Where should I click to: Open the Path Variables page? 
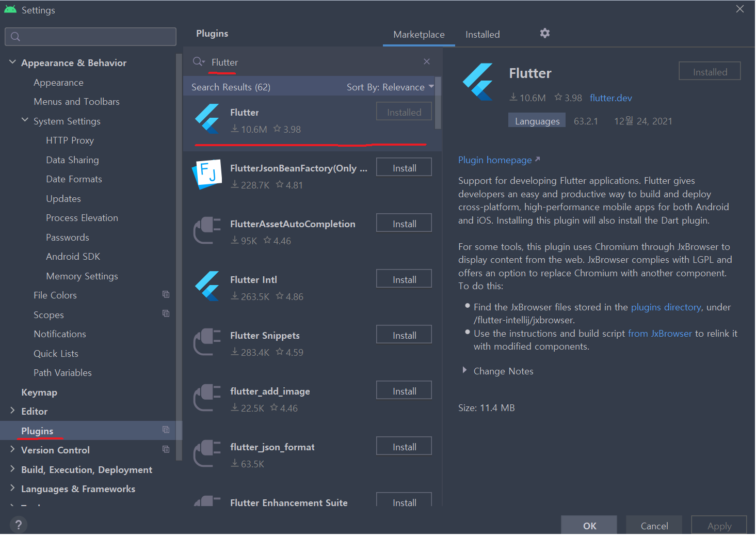pyautogui.click(x=62, y=373)
